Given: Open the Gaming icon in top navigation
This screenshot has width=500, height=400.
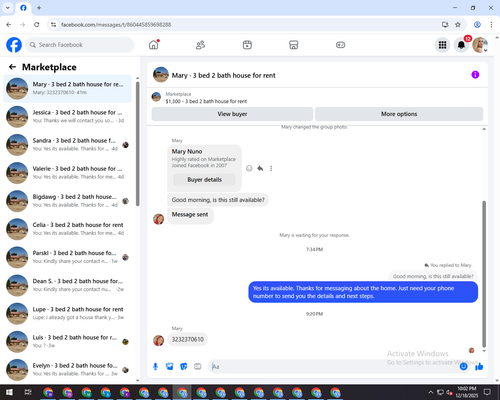Looking at the screenshot, I should pyautogui.click(x=340, y=45).
